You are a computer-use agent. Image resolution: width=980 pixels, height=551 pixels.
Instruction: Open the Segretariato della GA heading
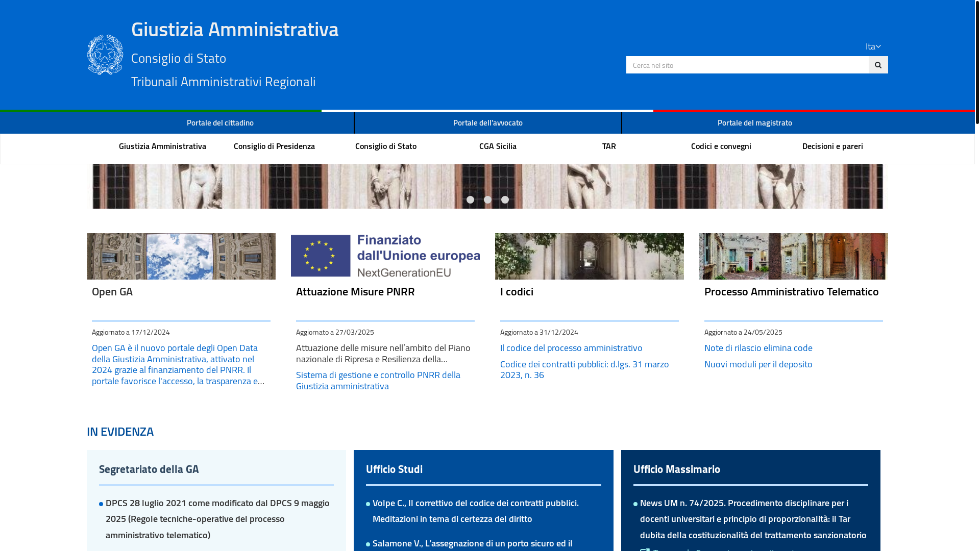149,469
